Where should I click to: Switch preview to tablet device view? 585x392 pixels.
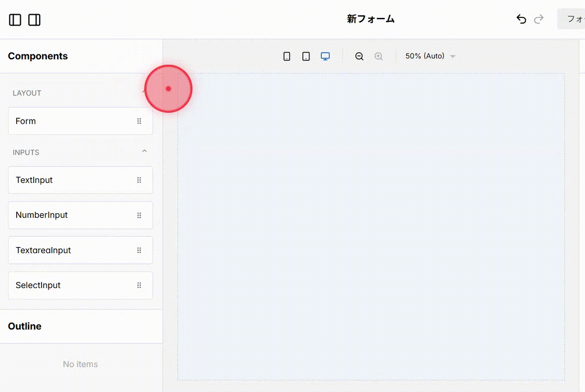coord(306,56)
